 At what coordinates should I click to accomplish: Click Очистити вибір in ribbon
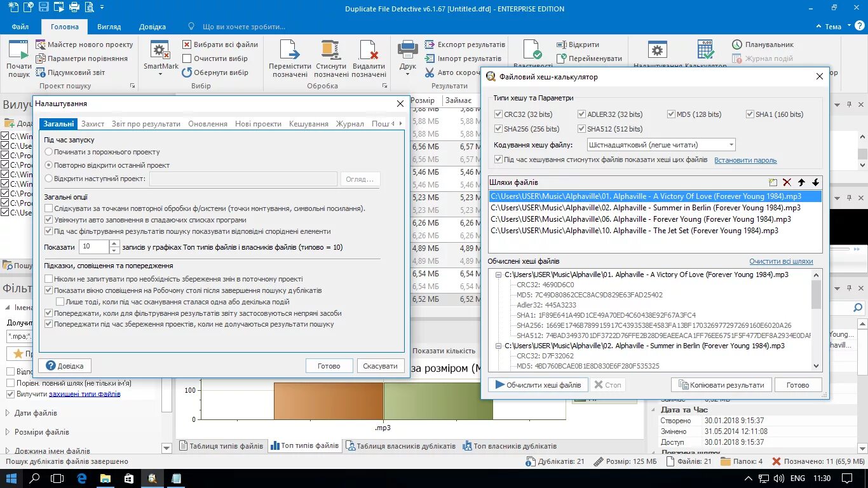215,58
